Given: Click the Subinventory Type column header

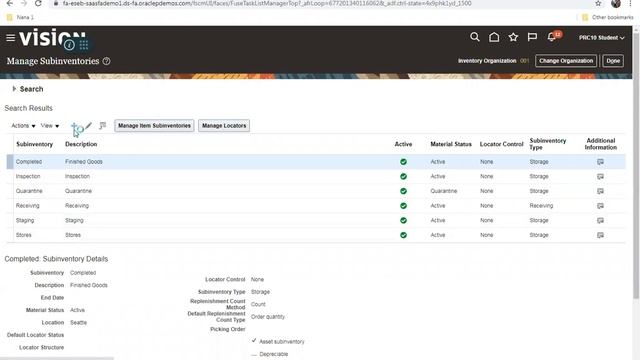Looking at the screenshot, I should (x=547, y=144).
